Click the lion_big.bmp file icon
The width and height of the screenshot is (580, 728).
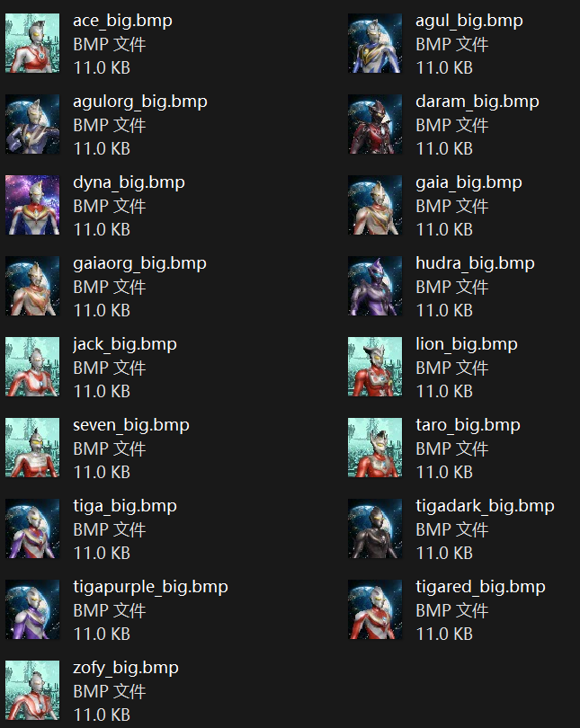coord(375,367)
